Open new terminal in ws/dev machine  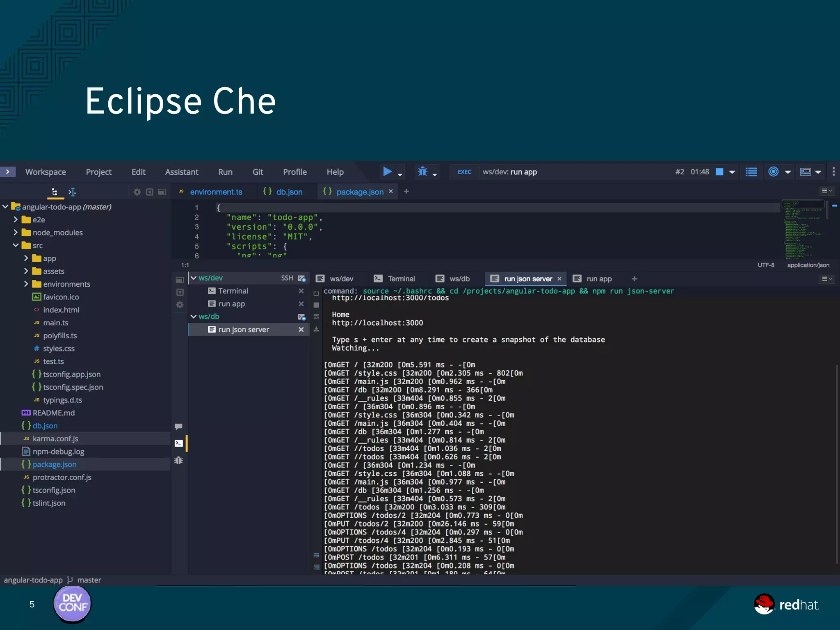click(x=302, y=278)
